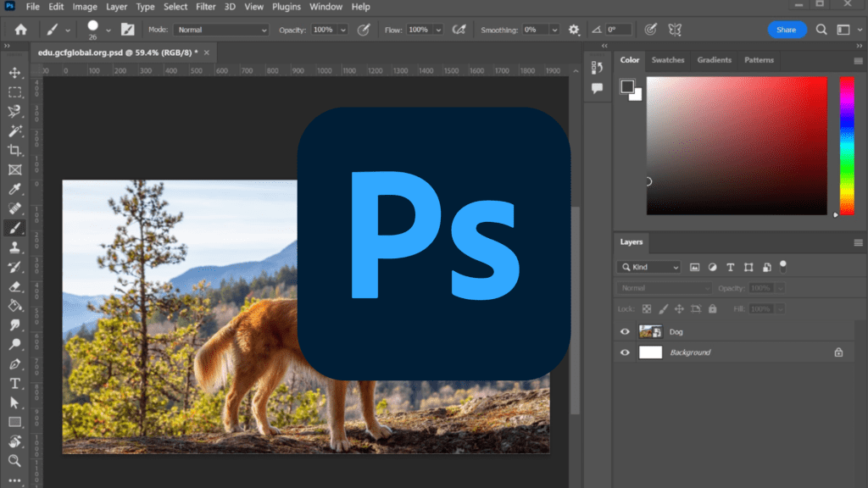Select the Crop tool
Viewport: 868px width, 488px height.
point(14,151)
